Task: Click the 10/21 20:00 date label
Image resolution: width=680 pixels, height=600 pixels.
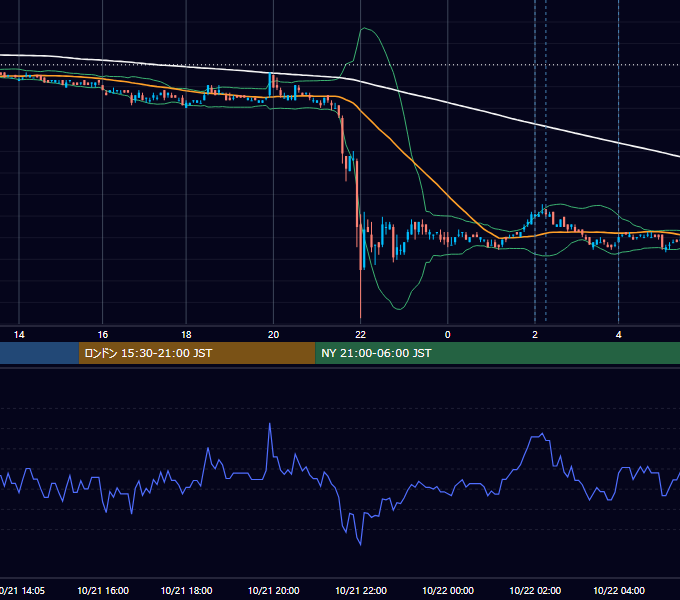Action: point(274,590)
